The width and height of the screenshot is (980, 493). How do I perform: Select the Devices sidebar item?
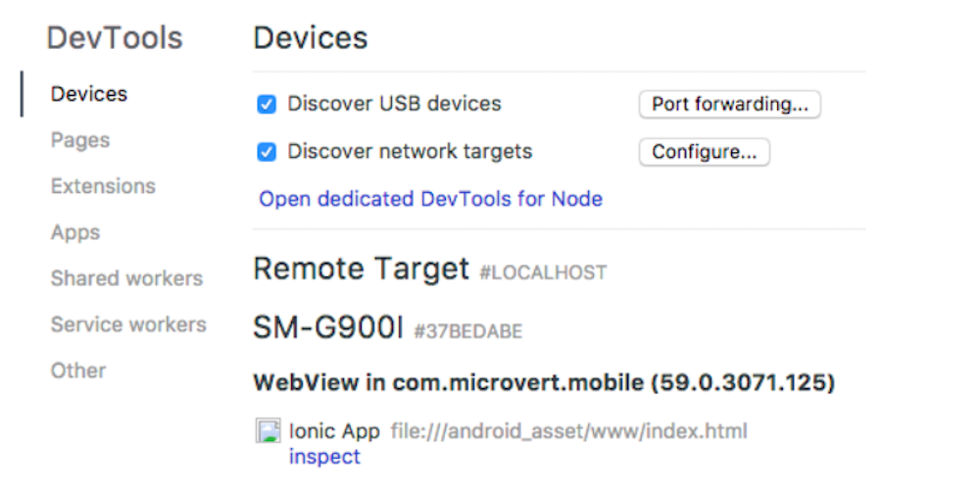[89, 94]
